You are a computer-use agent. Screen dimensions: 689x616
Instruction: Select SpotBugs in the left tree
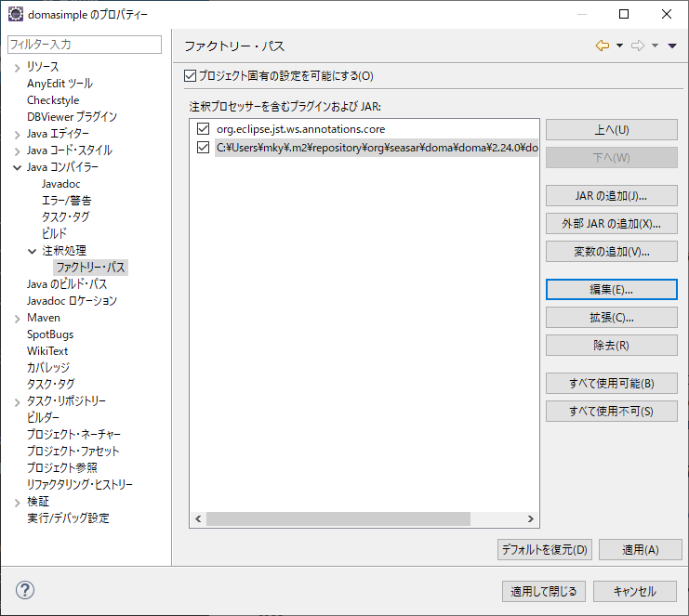pos(50,334)
